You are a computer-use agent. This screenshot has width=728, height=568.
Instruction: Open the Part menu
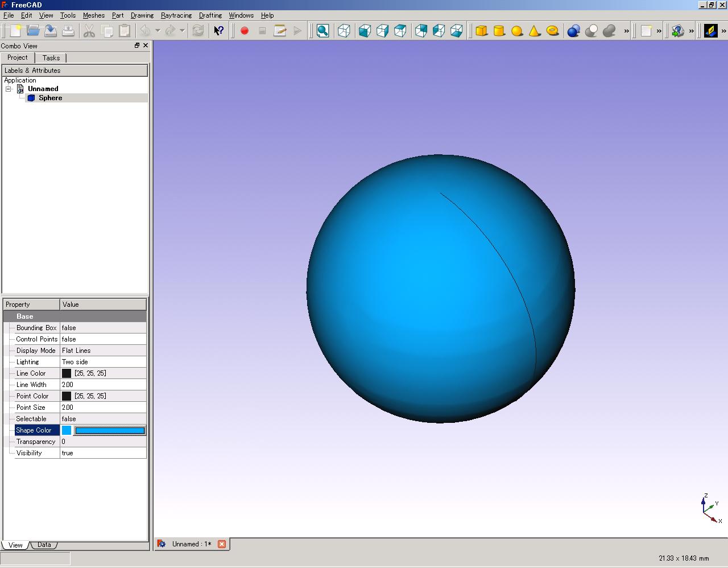[x=118, y=15]
